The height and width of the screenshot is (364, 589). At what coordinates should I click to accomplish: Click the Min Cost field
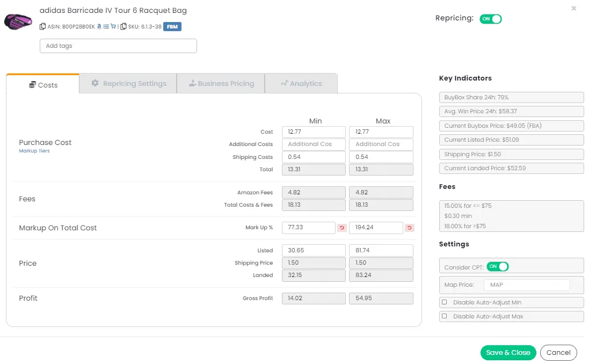tap(314, 132)
